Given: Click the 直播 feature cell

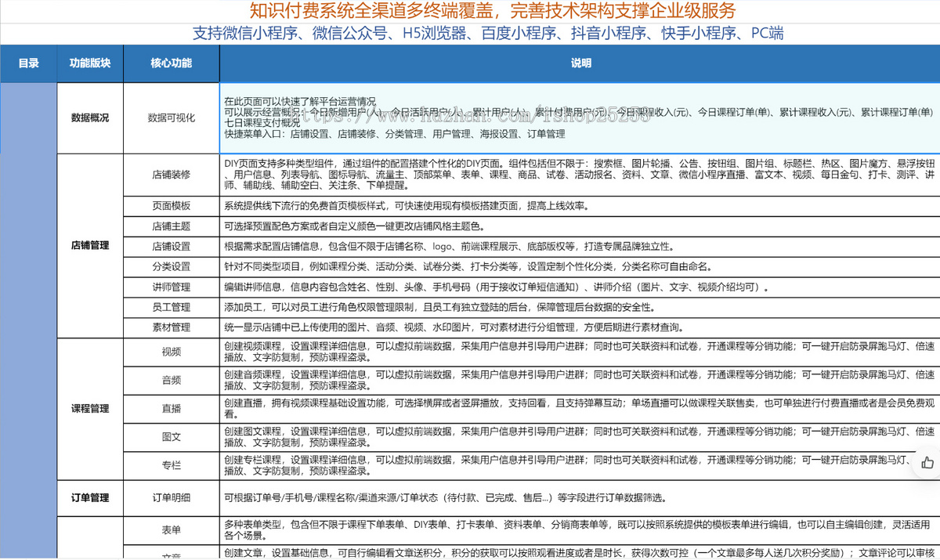Looking at the screenshot, I should [x=171, y=408].
